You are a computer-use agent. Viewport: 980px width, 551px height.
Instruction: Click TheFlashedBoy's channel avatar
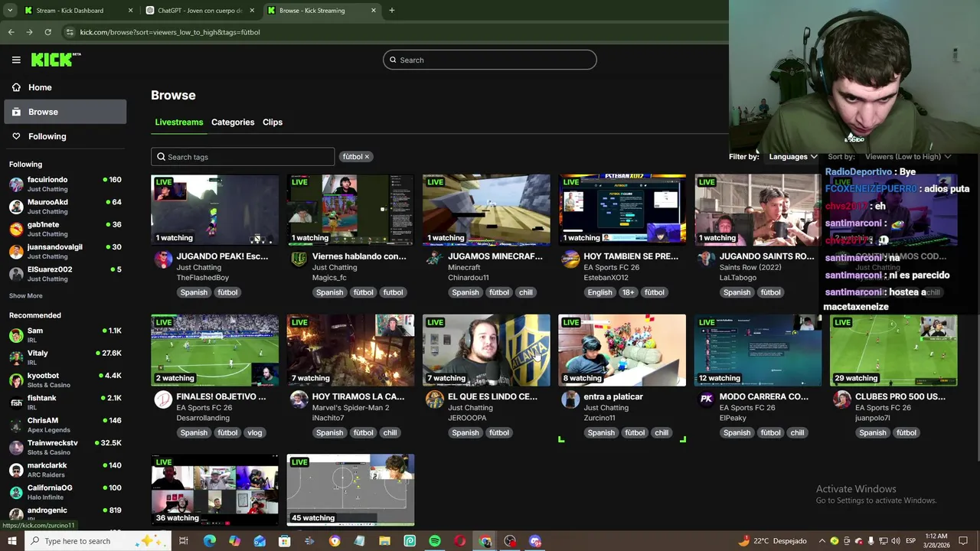(x=163, y=259)
